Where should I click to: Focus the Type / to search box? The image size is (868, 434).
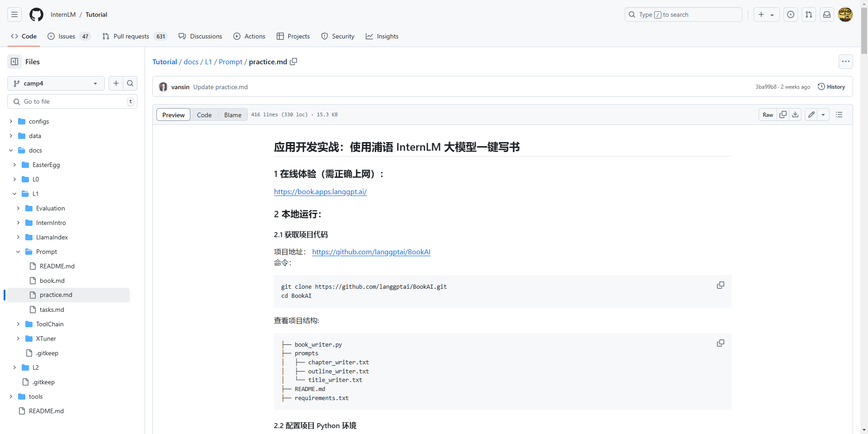pyautogui.click(x=684, y=14)
